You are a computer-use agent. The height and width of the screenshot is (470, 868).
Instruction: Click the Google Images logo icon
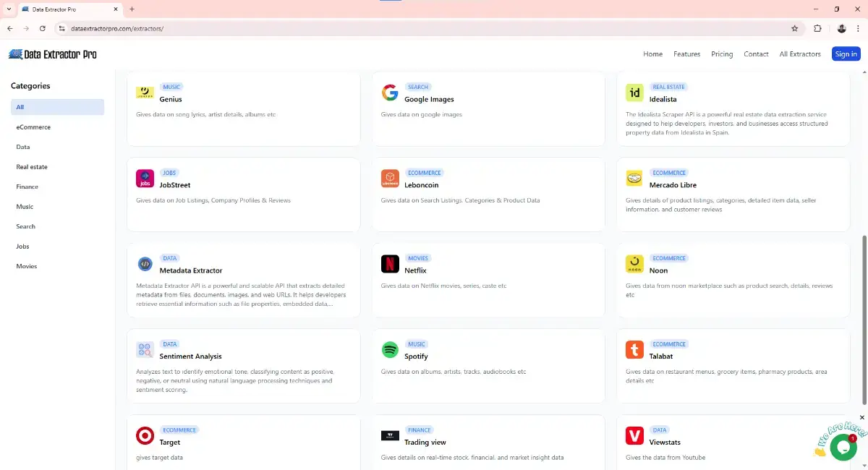tap(390, 93)
